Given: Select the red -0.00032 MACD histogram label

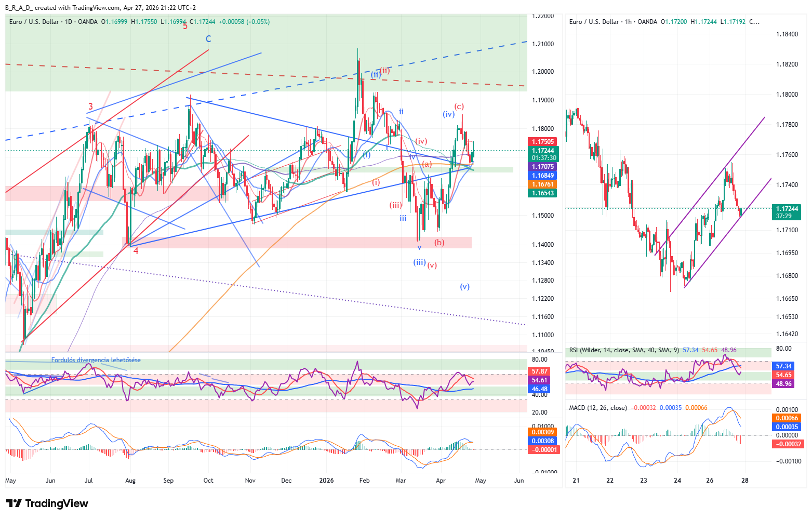Looking at the screenshot, I should tap(788, 444).
